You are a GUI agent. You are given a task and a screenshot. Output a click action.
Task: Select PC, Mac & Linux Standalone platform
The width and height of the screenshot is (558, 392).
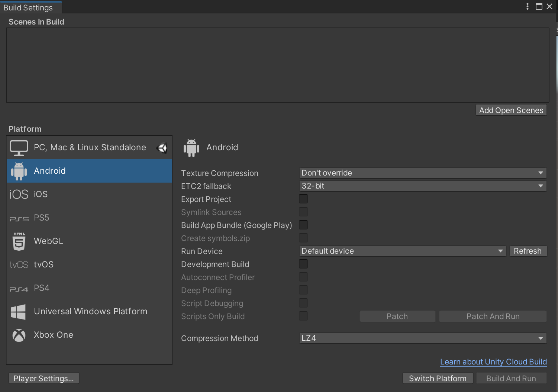tap(89, 148)
